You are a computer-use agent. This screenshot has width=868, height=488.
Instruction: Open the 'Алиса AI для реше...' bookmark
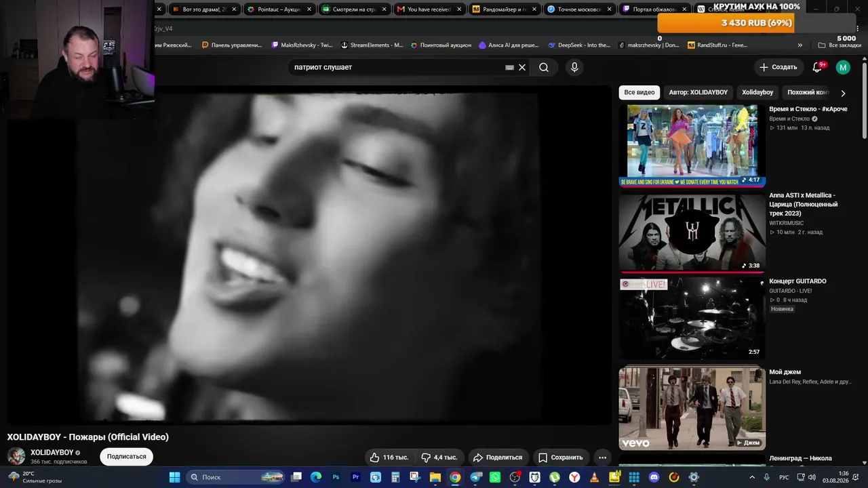[509, 45]
